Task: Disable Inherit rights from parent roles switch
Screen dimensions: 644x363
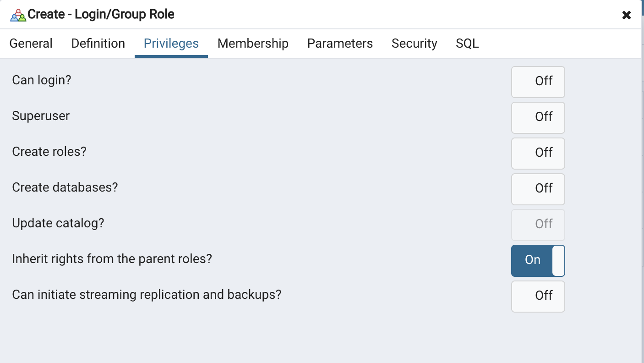Action: click(x=538, y=260)
